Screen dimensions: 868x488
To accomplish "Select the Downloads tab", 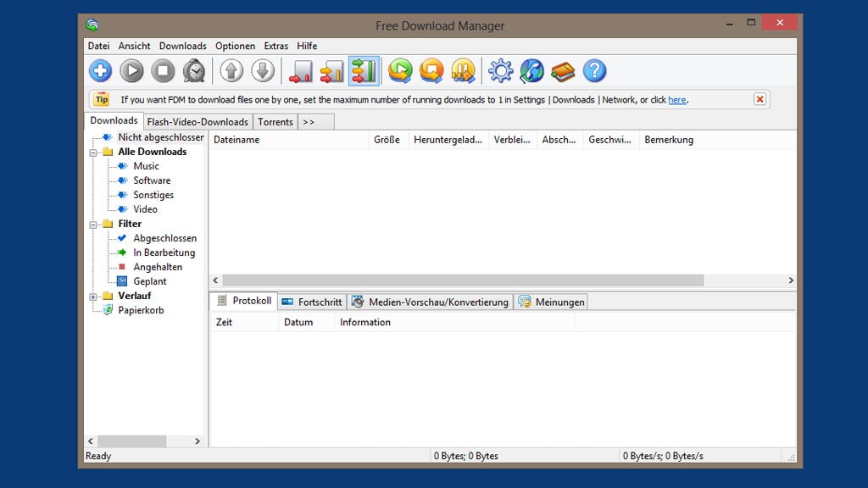I will click(x=114, y=120).
